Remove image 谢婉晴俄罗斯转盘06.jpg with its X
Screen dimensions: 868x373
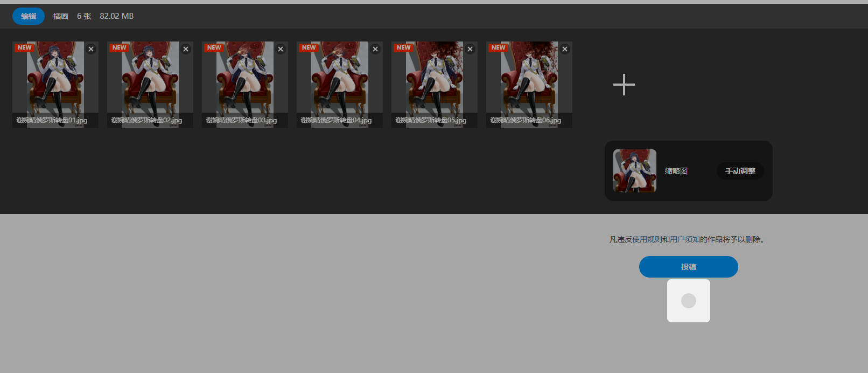click(x=565, y=49)
